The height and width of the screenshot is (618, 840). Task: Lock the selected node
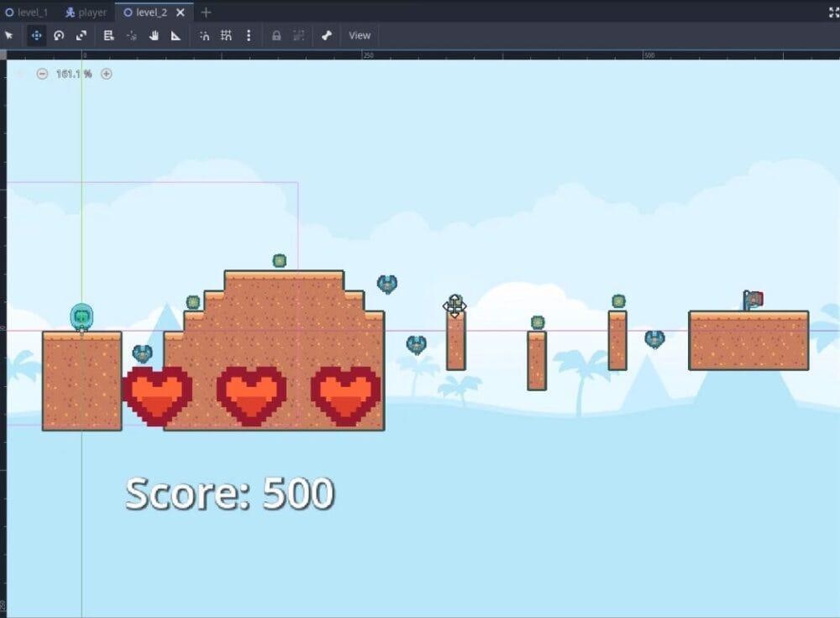(x=276, y=36)
